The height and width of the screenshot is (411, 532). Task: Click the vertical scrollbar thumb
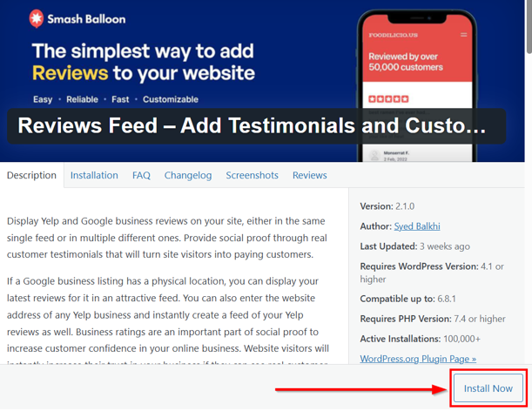[x=529, y=25]
